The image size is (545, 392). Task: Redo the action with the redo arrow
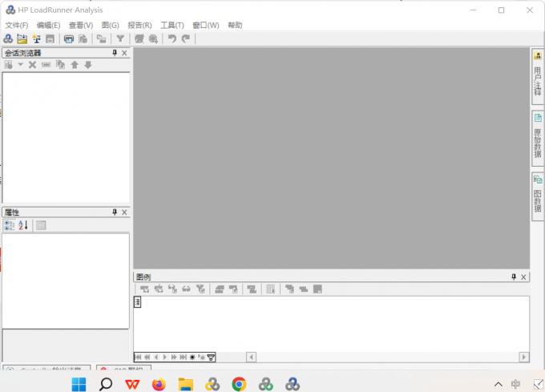pyautogui.click(x=186, y=38)
